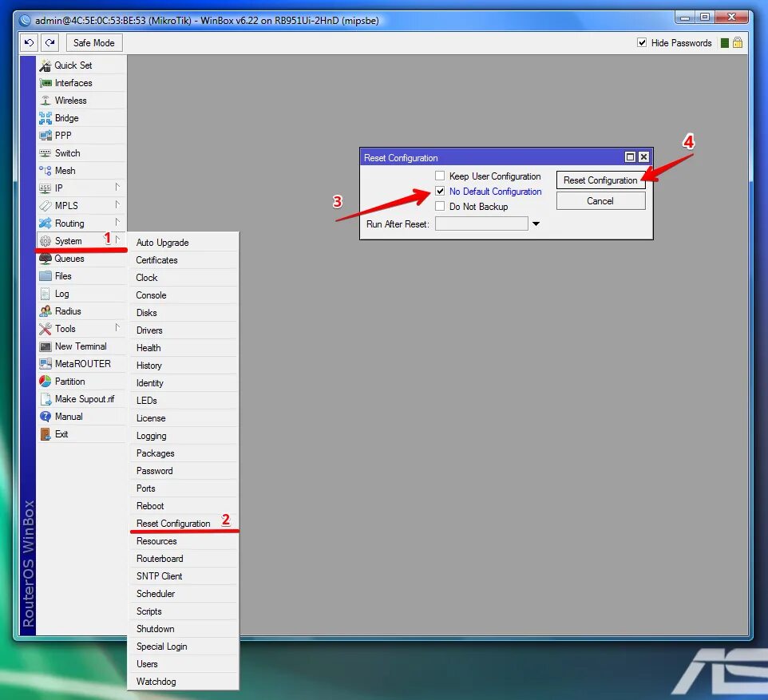Image resolution: width=768 pixels, height=700 pixels.
Task: Select Shutdown from System submenu
Action: tap(183, 629)
